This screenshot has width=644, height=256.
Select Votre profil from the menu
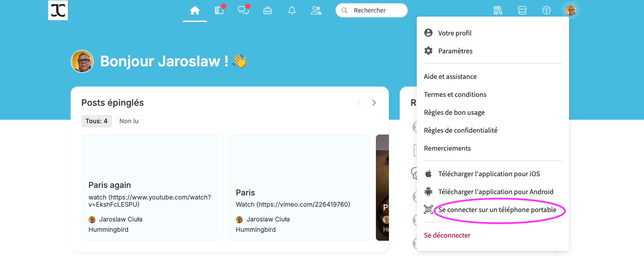coord(454,33)
